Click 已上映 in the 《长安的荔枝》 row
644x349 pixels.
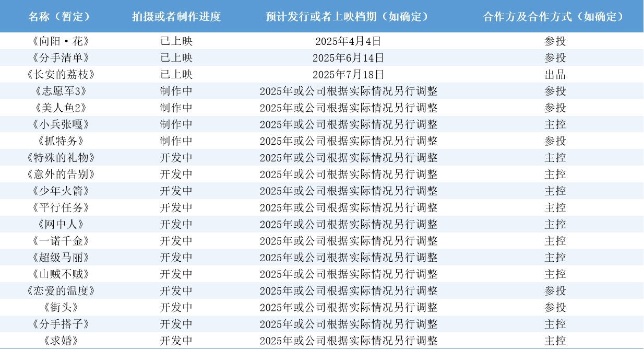point(176,74)
